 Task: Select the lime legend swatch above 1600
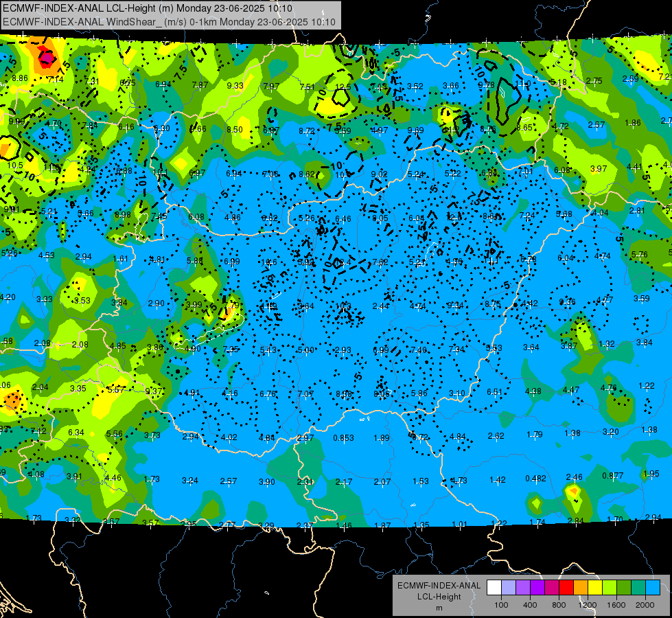click(x=610, y=588)
